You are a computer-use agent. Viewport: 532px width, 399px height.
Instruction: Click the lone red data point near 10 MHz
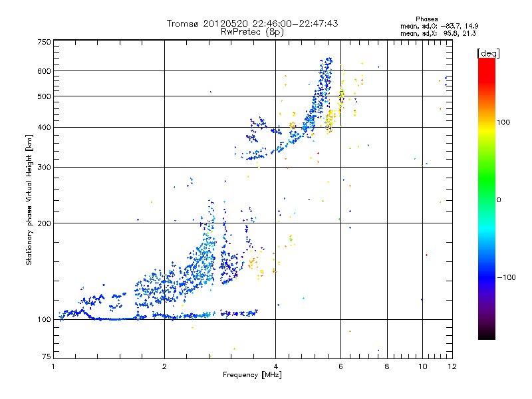(426, 255)
